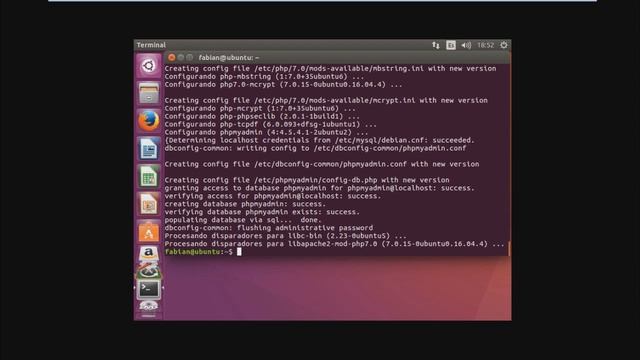Open the network indicator in top panel
This screenshot has width=640, height=360.
[x=436, y=45]
